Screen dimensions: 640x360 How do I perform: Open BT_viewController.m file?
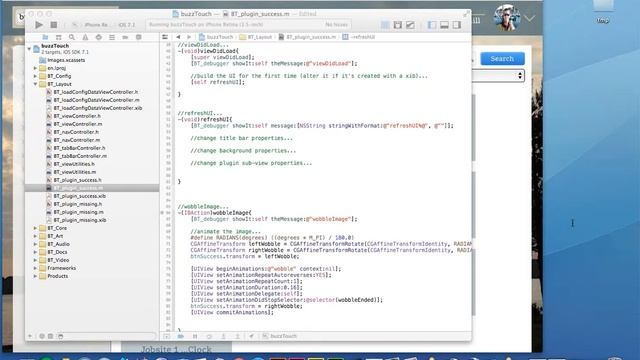coord(74,124)
